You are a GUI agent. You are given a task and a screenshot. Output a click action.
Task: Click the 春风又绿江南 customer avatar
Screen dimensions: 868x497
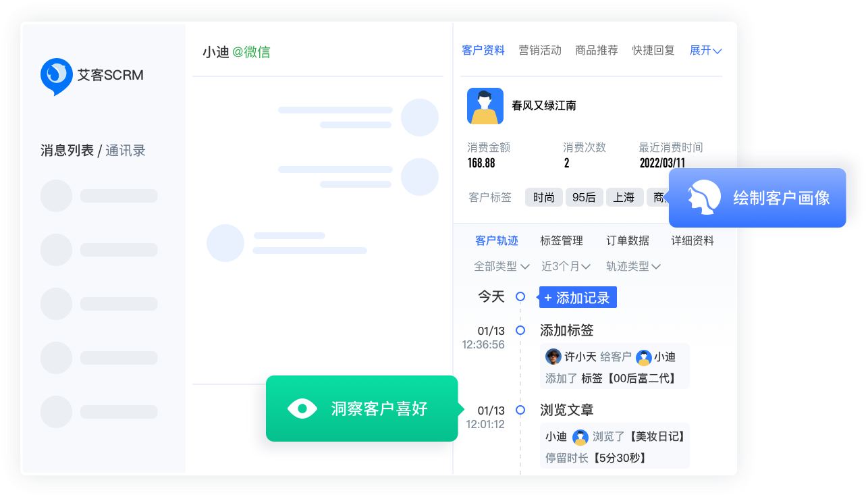coord(485,106)
